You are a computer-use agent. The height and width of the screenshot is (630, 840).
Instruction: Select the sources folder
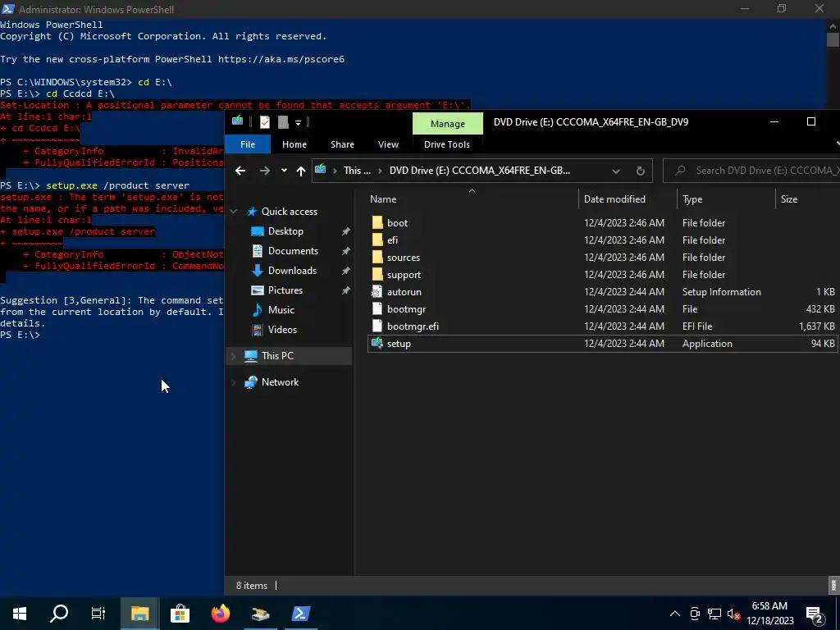404,257
